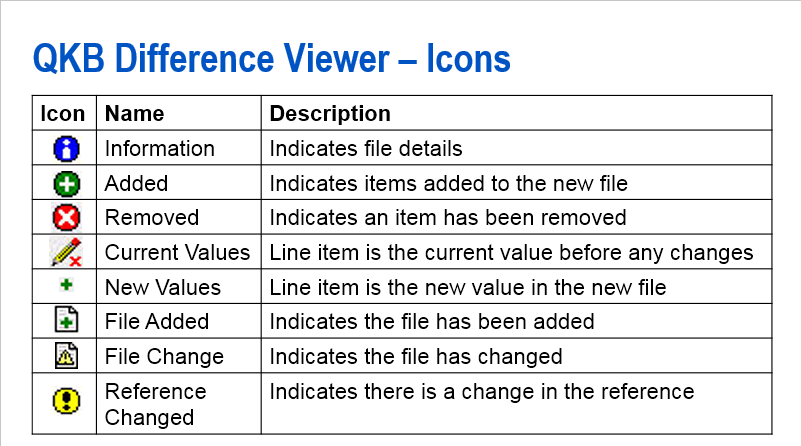Click description Indicates the file has changed

(416, 356)
